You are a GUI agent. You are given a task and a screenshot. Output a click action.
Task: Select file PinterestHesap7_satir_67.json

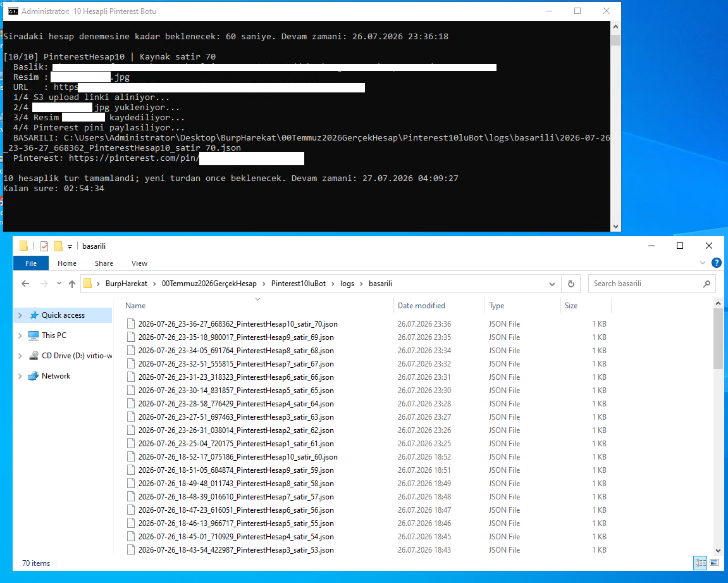pos(236,364)
